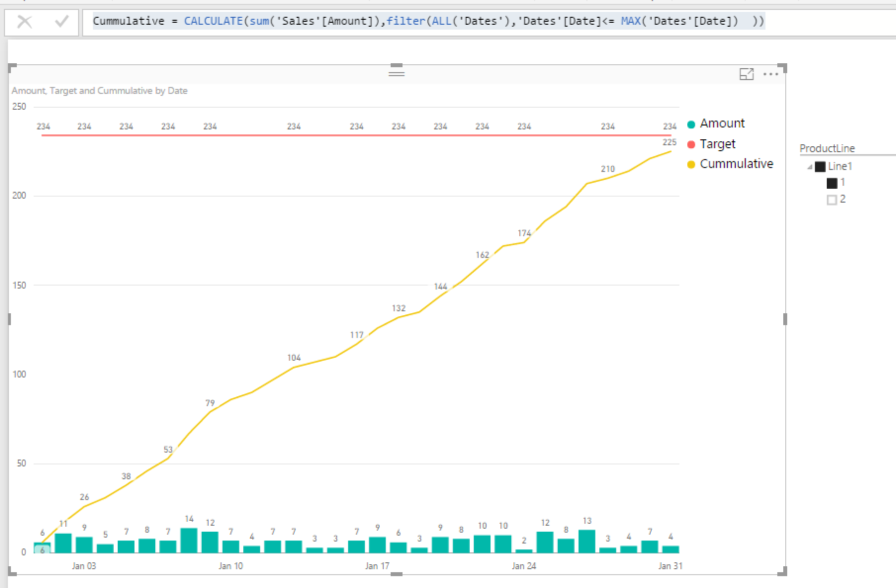Click the Jan 31 axis label
This screenshot has width=896, height=588.
[671, 566]
